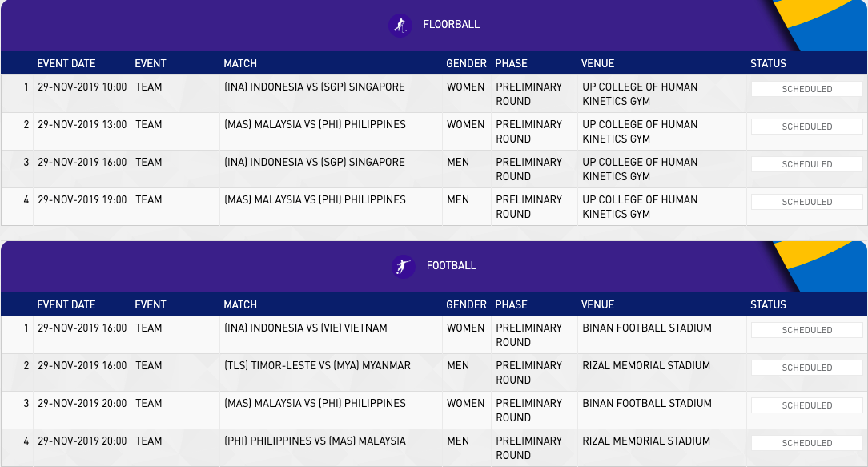Click Football PHASE column header
The image size is (868, 467).
(511, 304)
